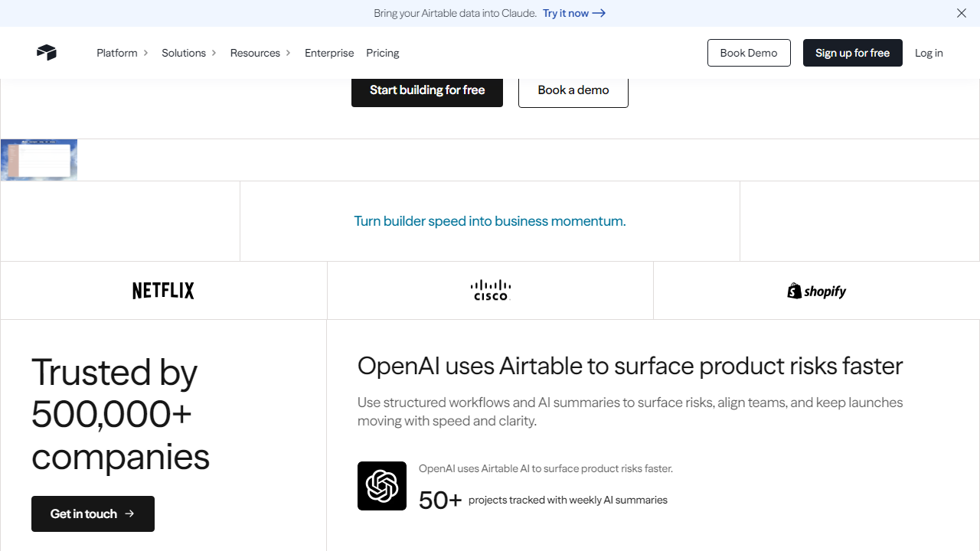This screenshot has height=551, width=980.
Task: Click 'projects tracked with weekly AI summaries' text
Action: click(x=568, y=500)
